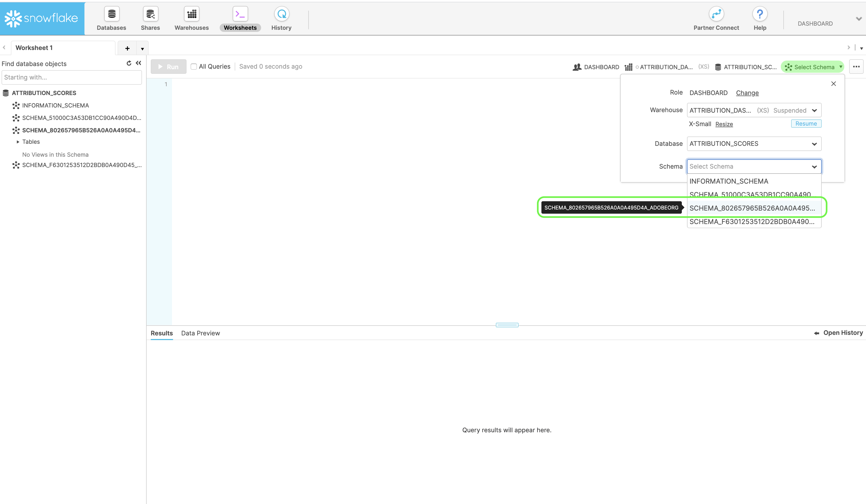Click the Partner Connect icon
866x504 pixels.
716,14
